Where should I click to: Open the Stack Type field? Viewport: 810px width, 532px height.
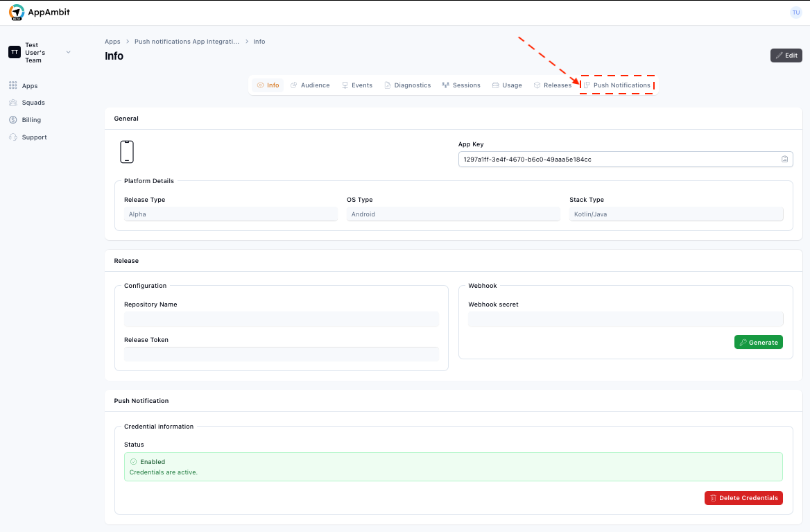pyautogui.click(x=676, y=214)
